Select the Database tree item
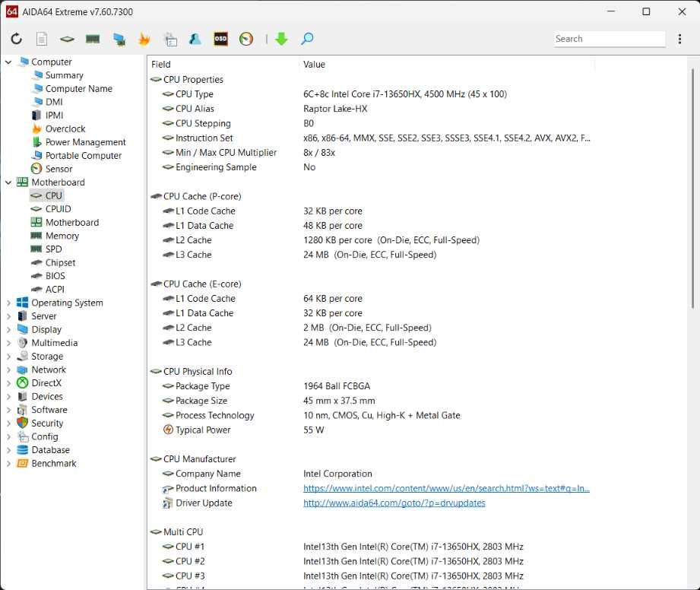Image resolution: width=700 pixels, height=590 pixels. pos(50,450)
